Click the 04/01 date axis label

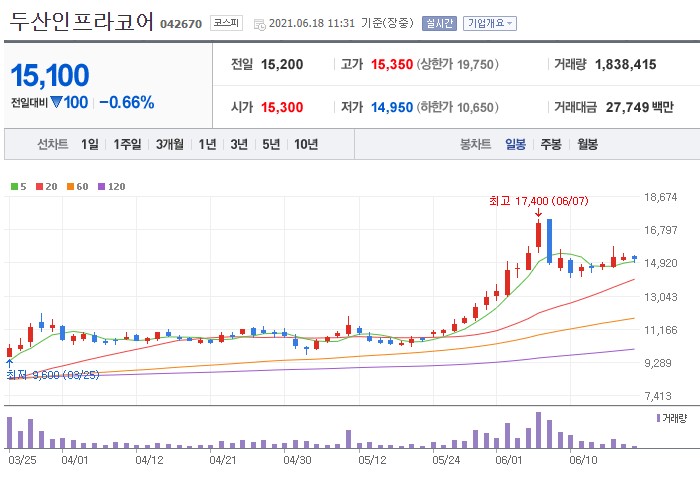[x=75, y=460]
